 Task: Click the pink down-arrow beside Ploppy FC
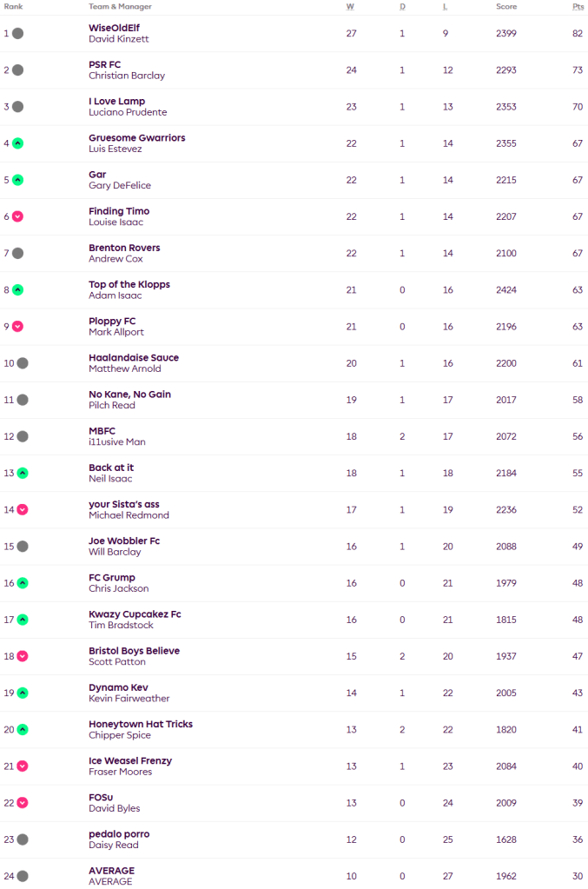tap(17, 327)
